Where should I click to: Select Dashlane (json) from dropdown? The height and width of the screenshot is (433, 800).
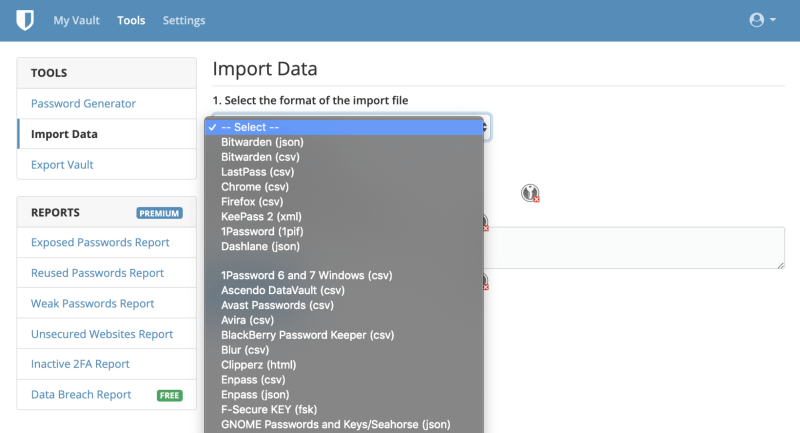click(260, 246)
